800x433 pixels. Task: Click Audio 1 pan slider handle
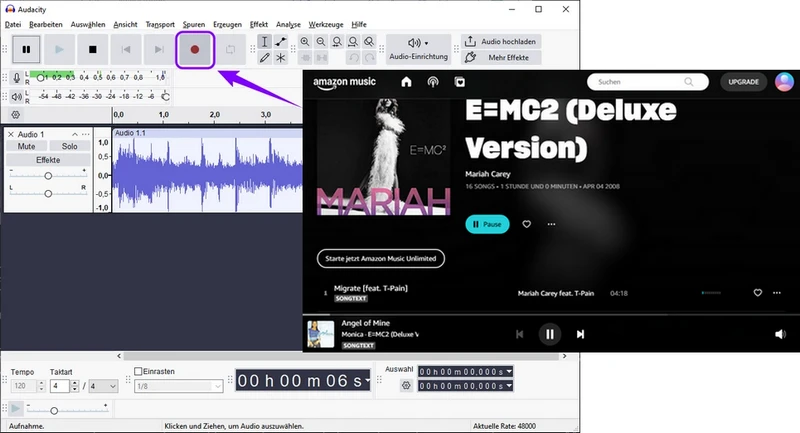pyautogui.click(x=48, y=193)
